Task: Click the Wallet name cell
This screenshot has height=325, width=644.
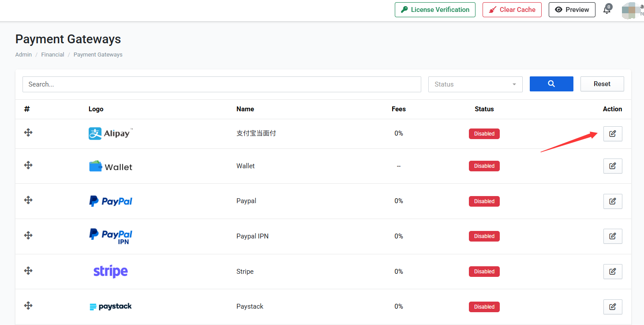Action: coord(246,166)
